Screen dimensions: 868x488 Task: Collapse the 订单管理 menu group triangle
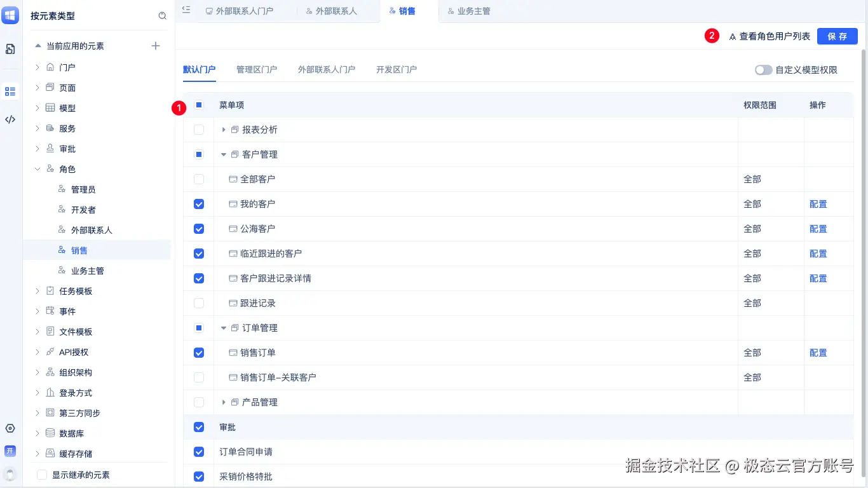pyautogui.click(x=224, y=328)
